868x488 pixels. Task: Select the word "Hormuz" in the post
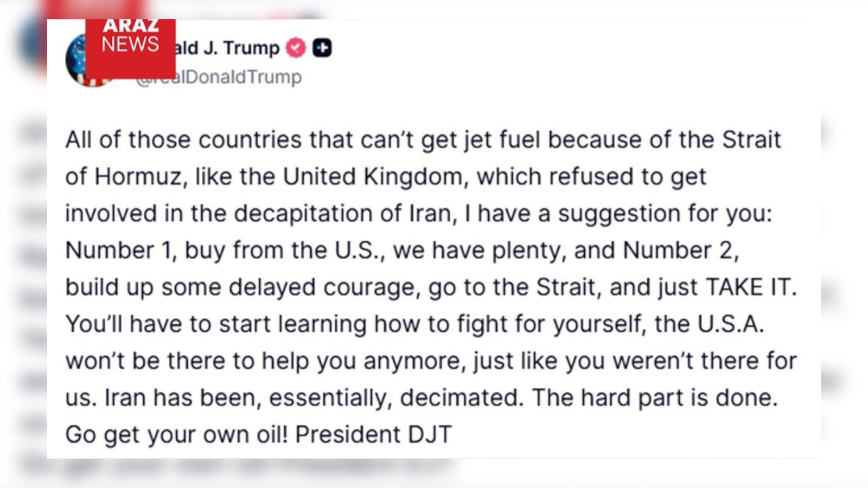(x=138, y=177)
